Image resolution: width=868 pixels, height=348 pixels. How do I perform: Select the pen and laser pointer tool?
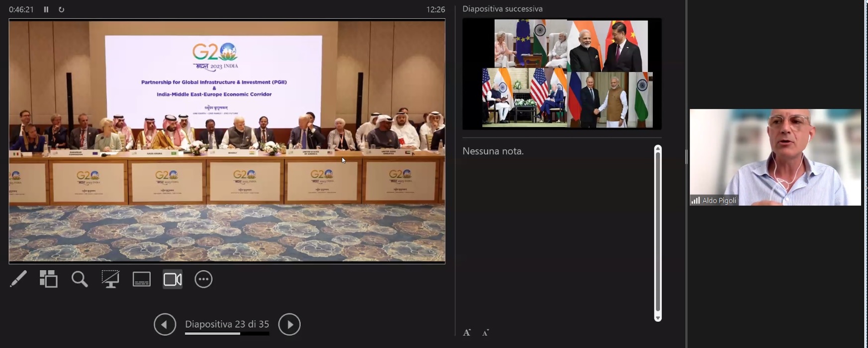click(x=18, y=279)
